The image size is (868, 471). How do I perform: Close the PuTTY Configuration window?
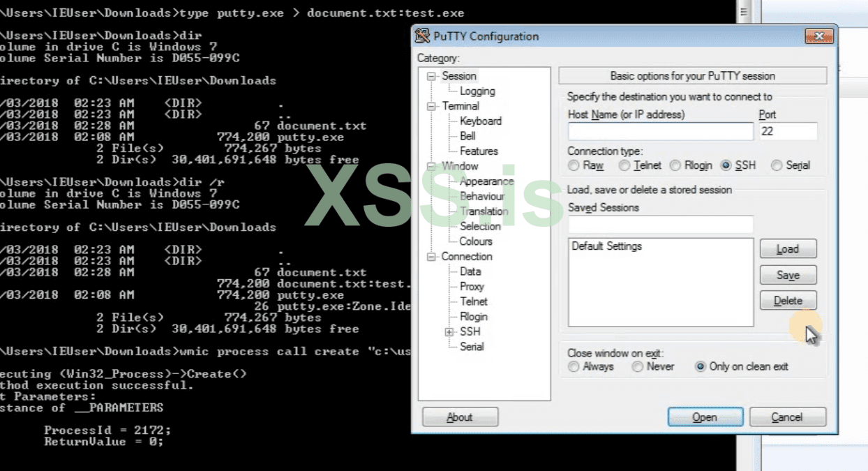(x=819, y=36)
